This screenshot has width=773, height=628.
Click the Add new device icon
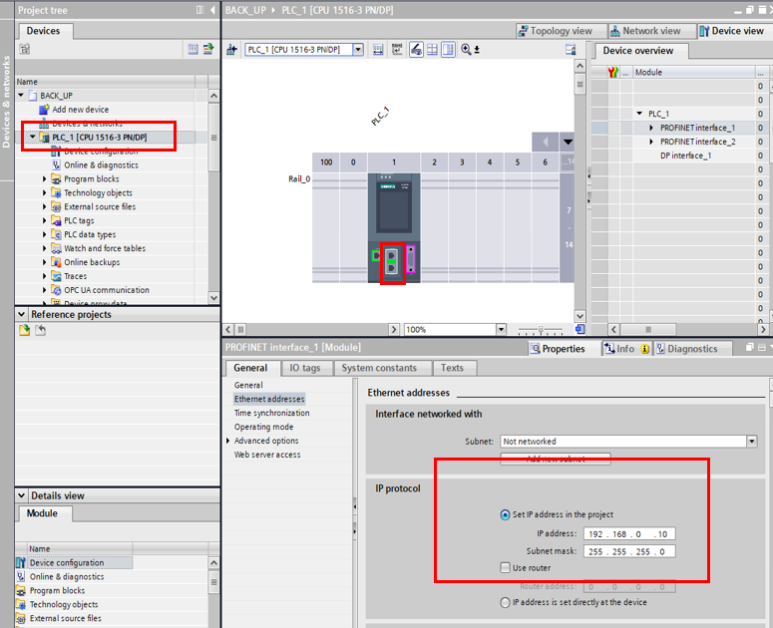coord(44,109)
